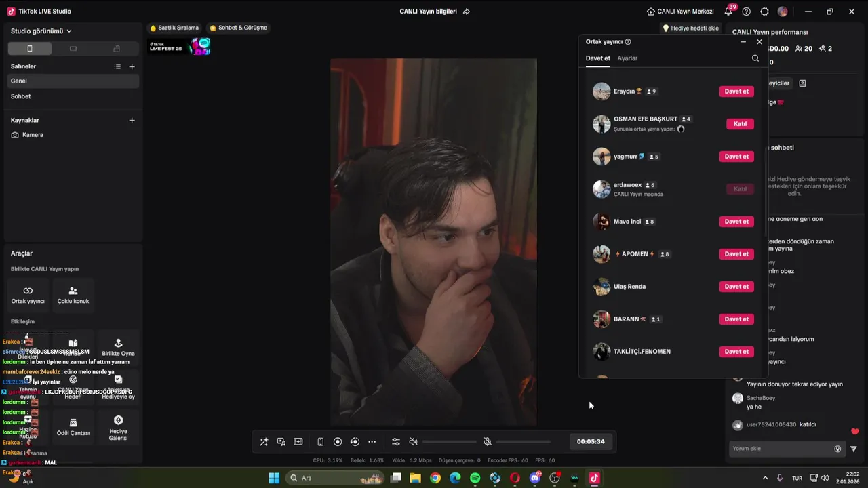The width and height of the screenshot is (868, 488).
Task: Open the three-dot more options menu
Action: (372, 442)
